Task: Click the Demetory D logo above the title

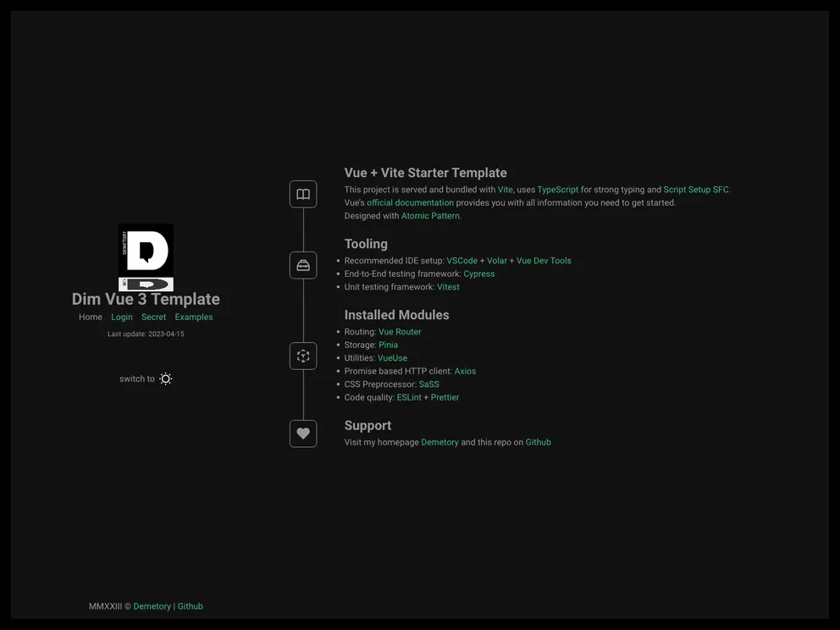Action: pyautogui.click(x=146, y=257)
